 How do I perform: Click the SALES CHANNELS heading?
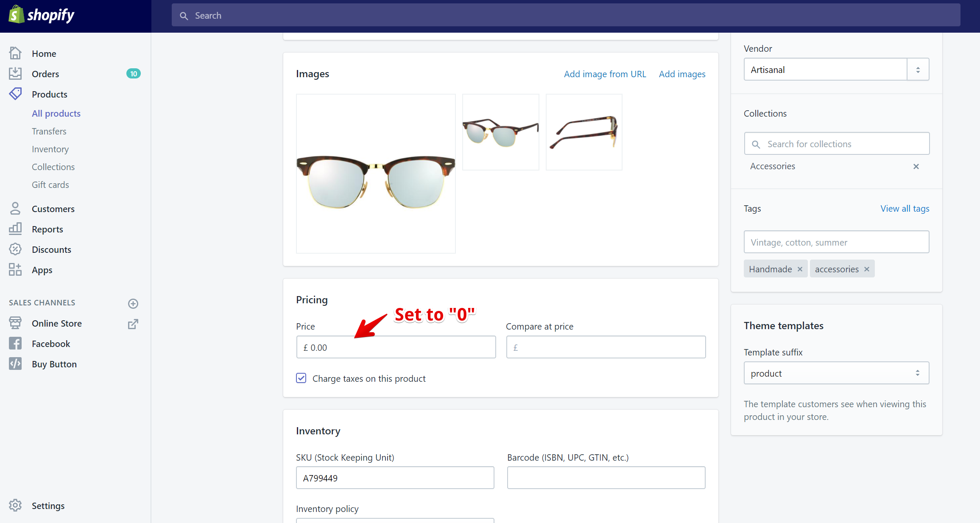tap(42, 302)
